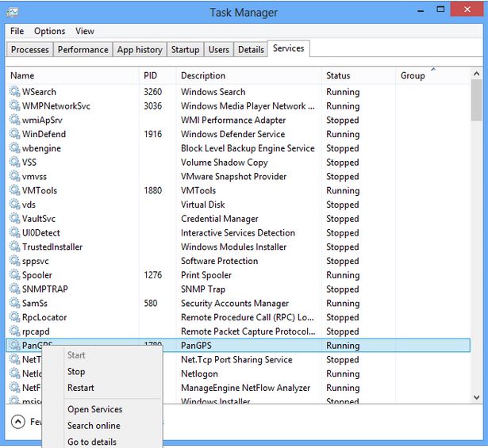The height and width of the screenshot is (448, 488).
Task: Switch to the Performance tab
Action: (x=83, y=49)
